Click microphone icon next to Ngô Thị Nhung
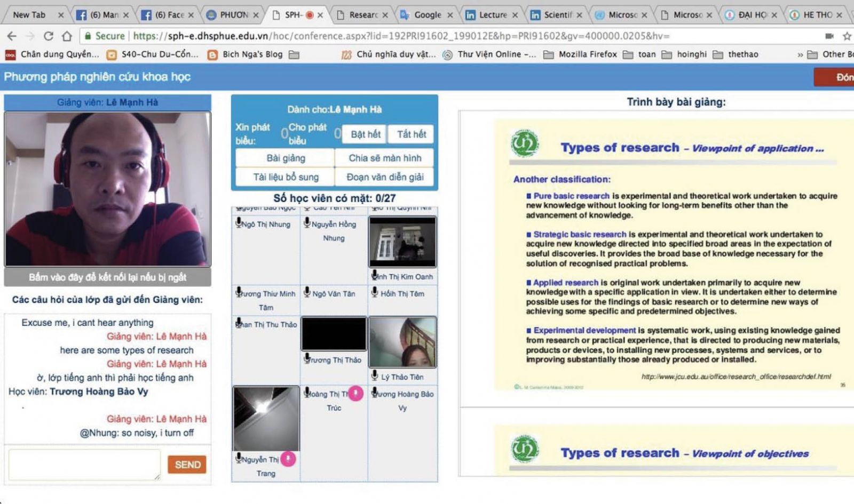Image resolution: width=854 pixels, height=504 pixels. (239, 223)
